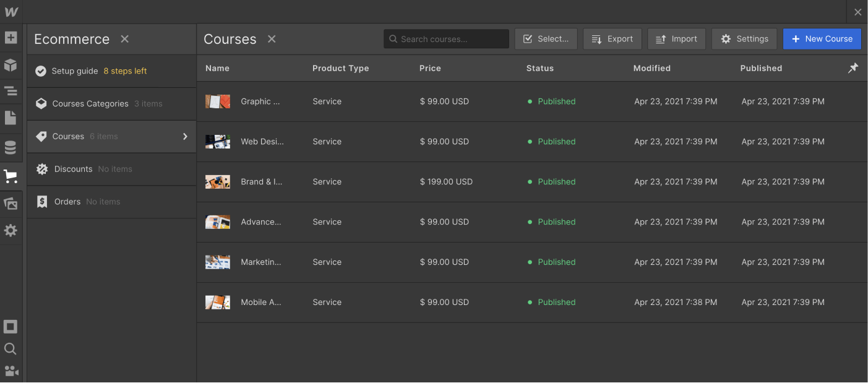Open video tutorials camera icon
Viewport: 868px width, 383px height.
click(11, 371)
